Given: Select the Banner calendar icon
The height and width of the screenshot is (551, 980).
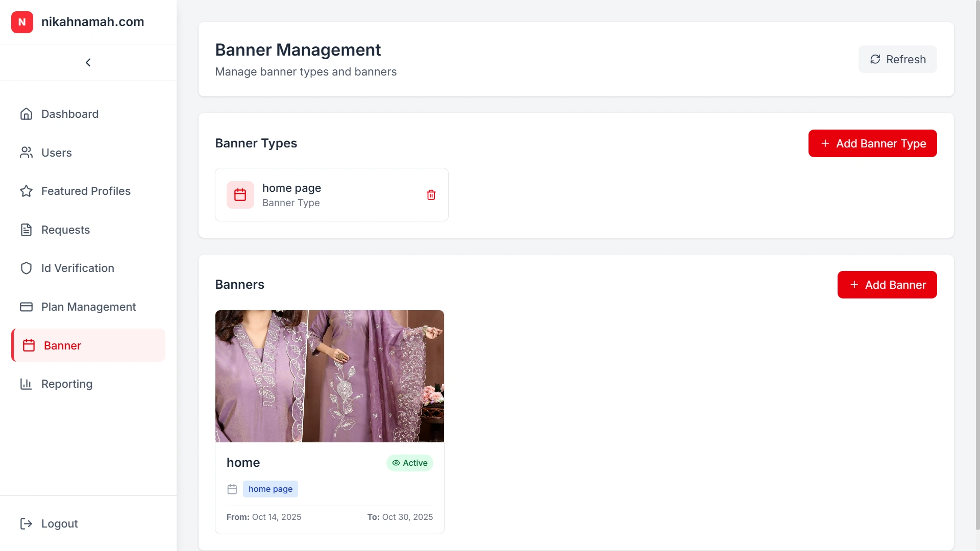Looking at the screenshot, I should click(x=29, y=345).
